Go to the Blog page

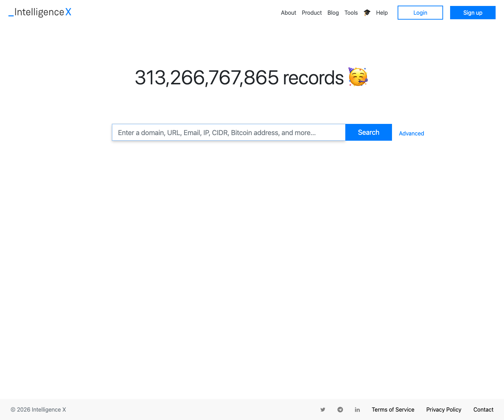[x=333, y=13]
